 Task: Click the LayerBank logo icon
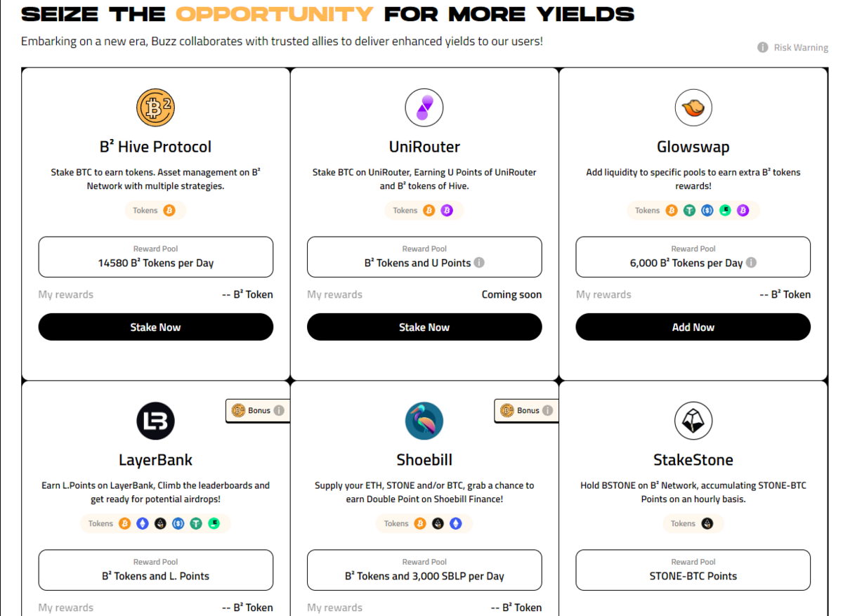155,421
